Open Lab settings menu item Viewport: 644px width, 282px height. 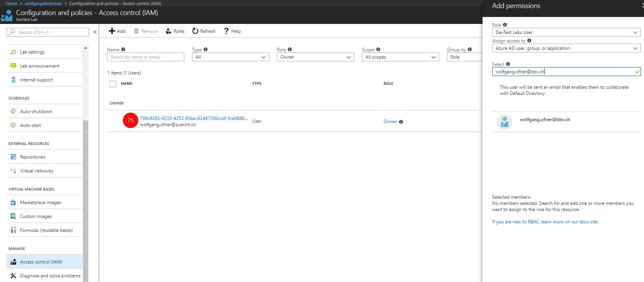pos(44,52)
